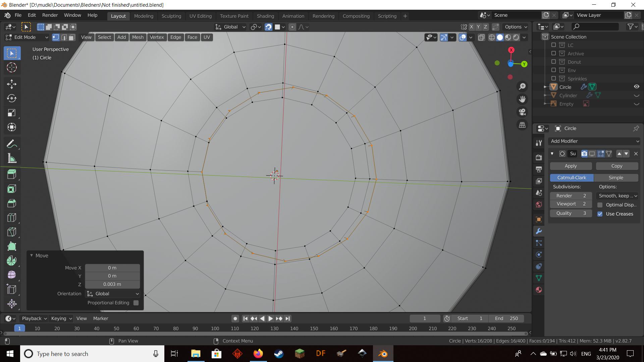
Task: Select the Smooth tool
Action: (x=12, y=275)
